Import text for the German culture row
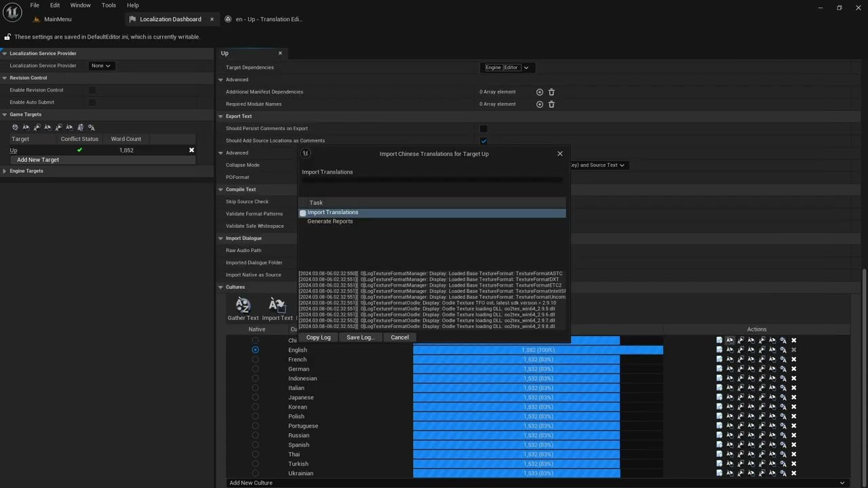This screenshot has width=868, height=488. click(x=730, y=369)
